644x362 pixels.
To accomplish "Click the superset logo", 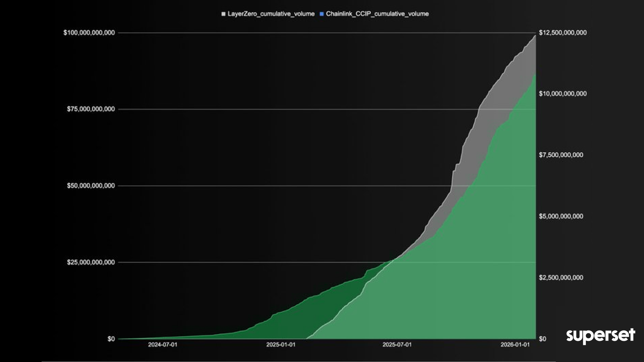I will 600,336.
